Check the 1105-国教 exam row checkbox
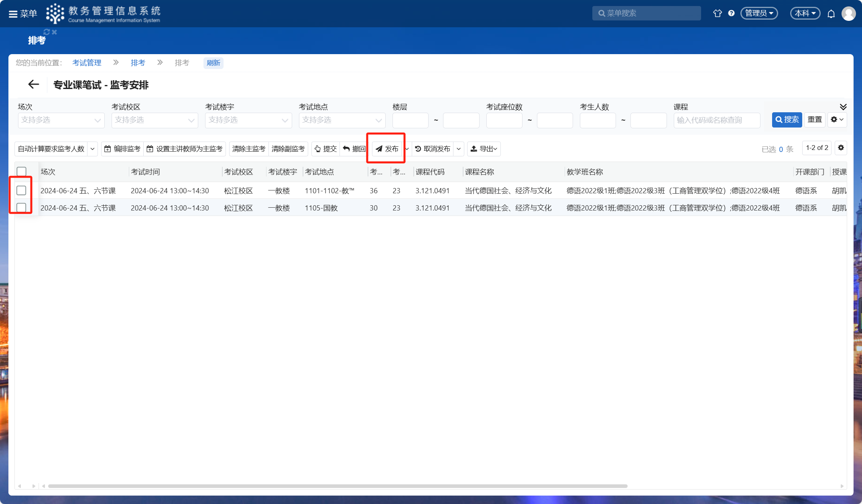Viewport: 862px width, 504px height. (22, 208)
